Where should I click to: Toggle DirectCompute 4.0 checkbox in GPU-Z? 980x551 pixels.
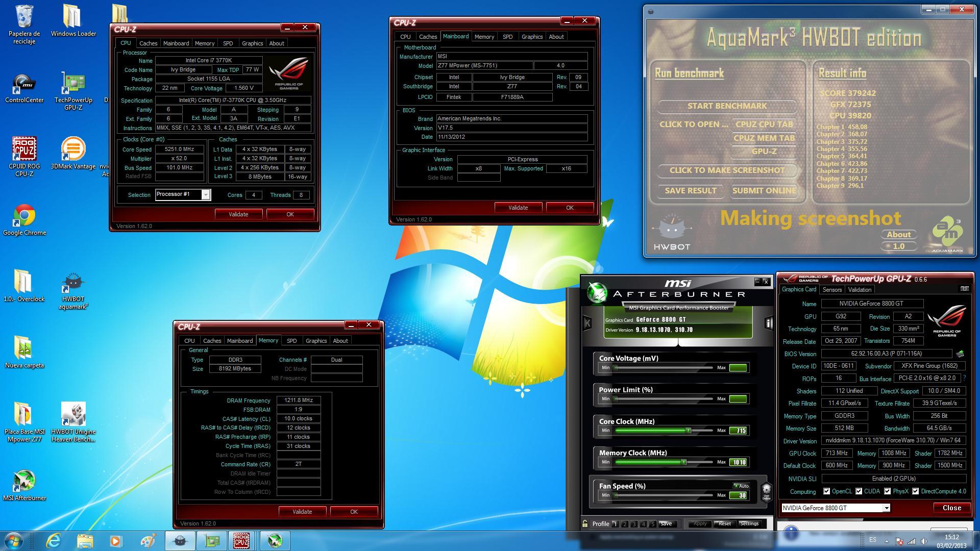916,491
